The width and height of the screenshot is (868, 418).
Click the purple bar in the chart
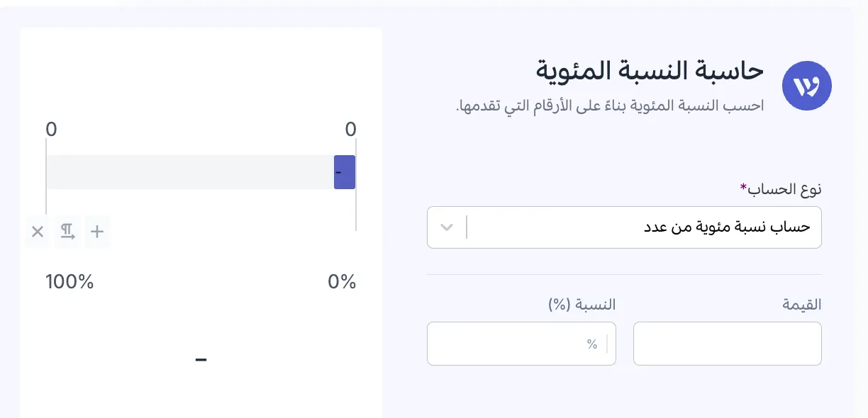coord(345,172)
